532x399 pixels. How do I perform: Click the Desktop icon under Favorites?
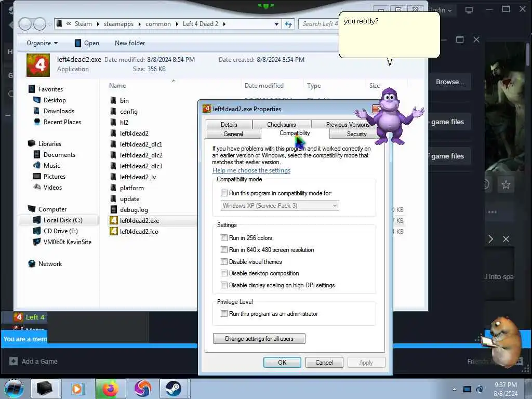coord(37,100)
